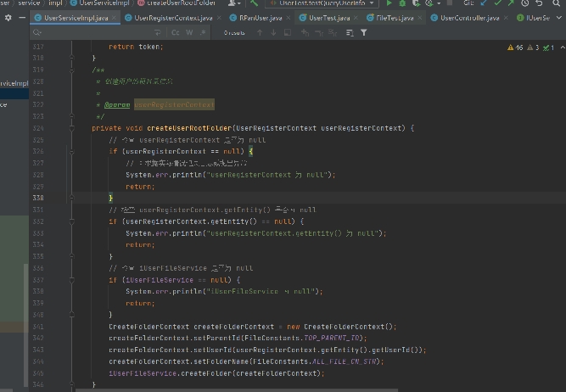Image resolution: width=566 pixels, height=392 pixels.
Task: Open profiler run options dropdown arrow
Action: pyautogui.click(x=439, y=3)
